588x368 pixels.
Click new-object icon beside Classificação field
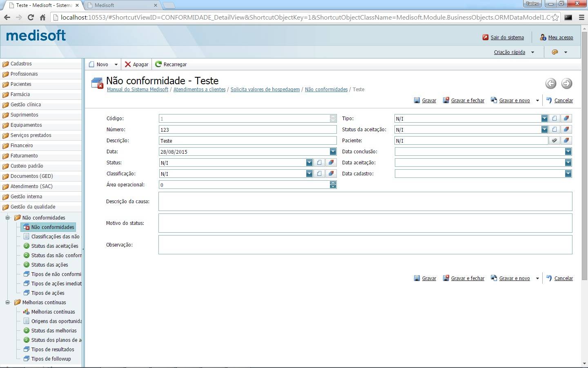(x=319, y=174)
